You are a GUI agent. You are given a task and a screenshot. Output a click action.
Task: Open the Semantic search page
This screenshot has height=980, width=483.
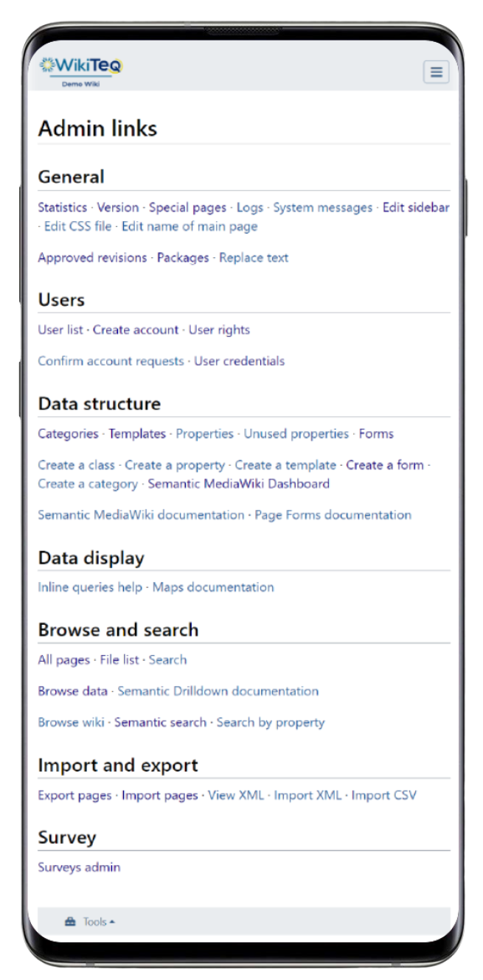click(x=160, y=722)
